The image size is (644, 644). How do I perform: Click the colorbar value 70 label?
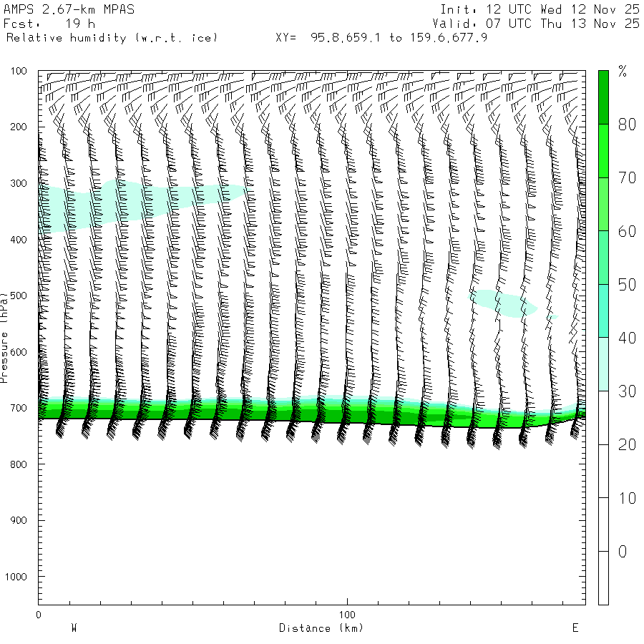click(627, 178)
